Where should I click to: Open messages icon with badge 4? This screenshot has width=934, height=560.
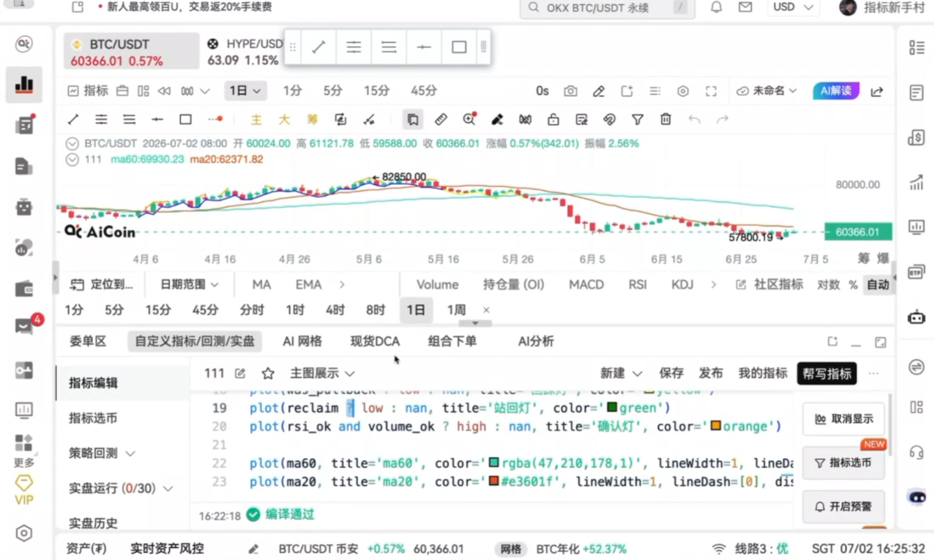click(24, 326)
